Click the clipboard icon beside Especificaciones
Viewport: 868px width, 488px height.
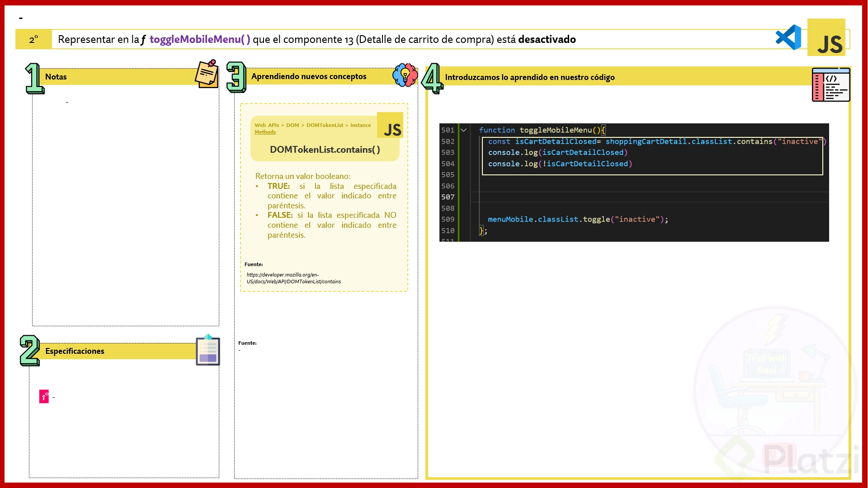208,350
